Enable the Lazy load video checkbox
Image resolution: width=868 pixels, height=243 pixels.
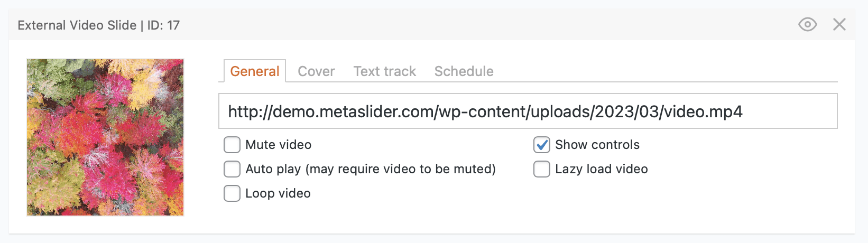[x=542, y=169]
